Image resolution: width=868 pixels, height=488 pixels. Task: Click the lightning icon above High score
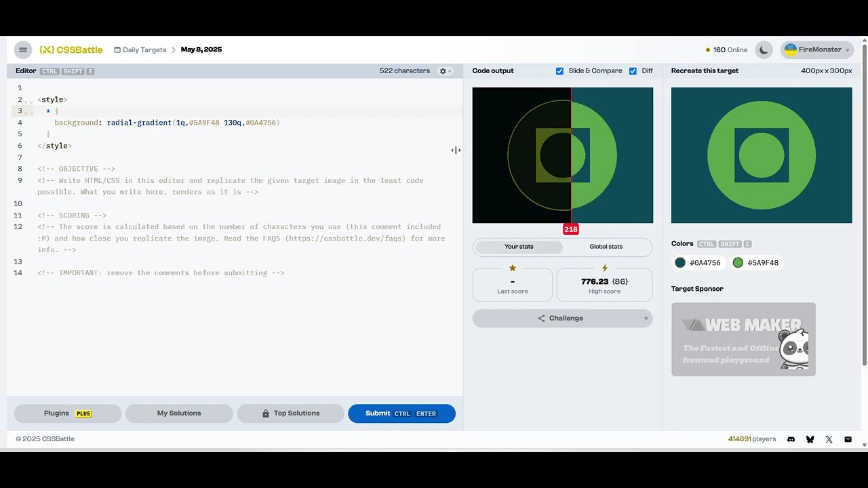(x=604, y=268)
